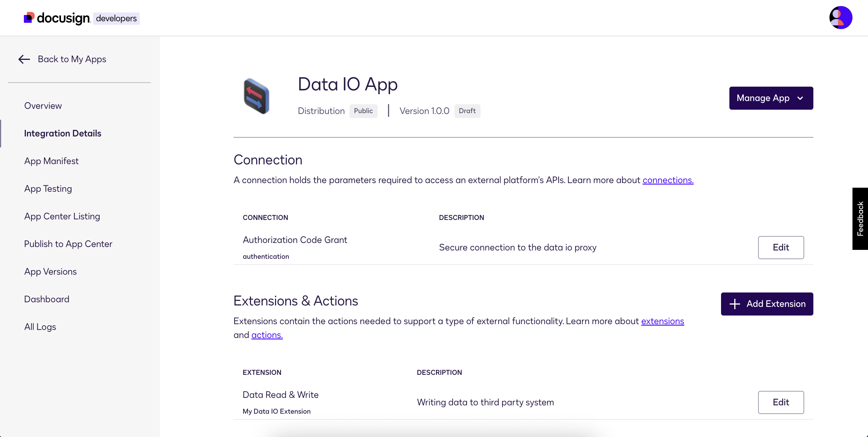This screenshot has height=437, width=868.
Task: Click the Public distribution badge
Action: point(363,111)
